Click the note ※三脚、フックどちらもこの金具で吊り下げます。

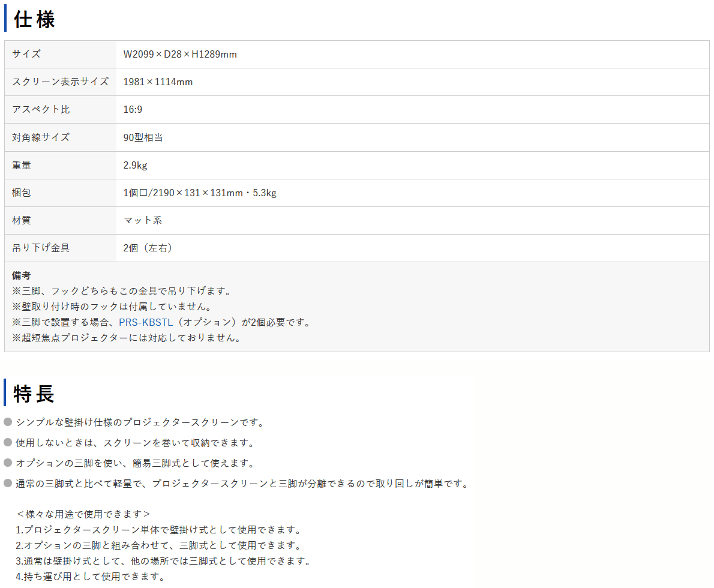pyautogui.click(x=123, y=291)
